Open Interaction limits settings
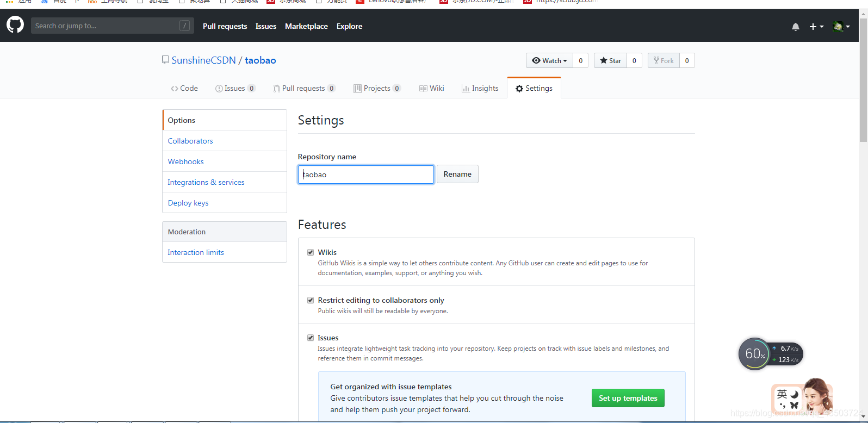868x423 pixels. pos(225,252)
